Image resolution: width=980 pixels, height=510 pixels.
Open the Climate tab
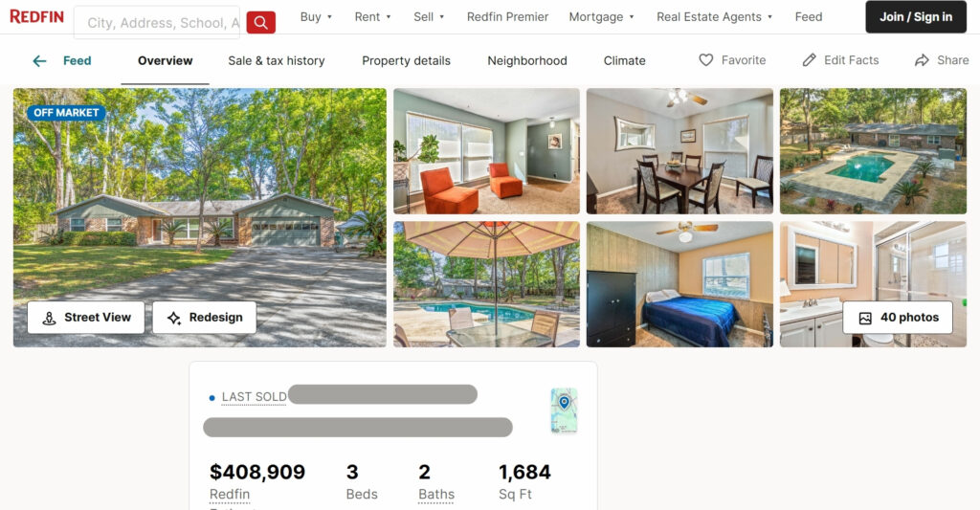(624, 60)
